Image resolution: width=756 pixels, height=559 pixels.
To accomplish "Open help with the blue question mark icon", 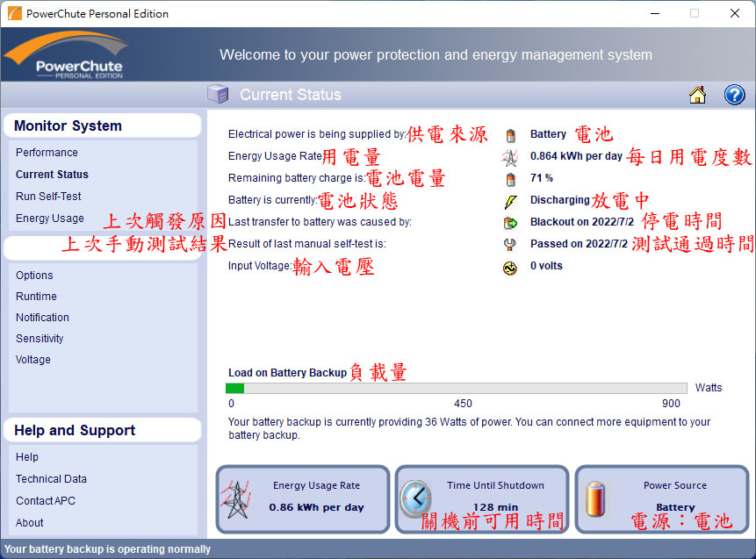I will 734,95.
